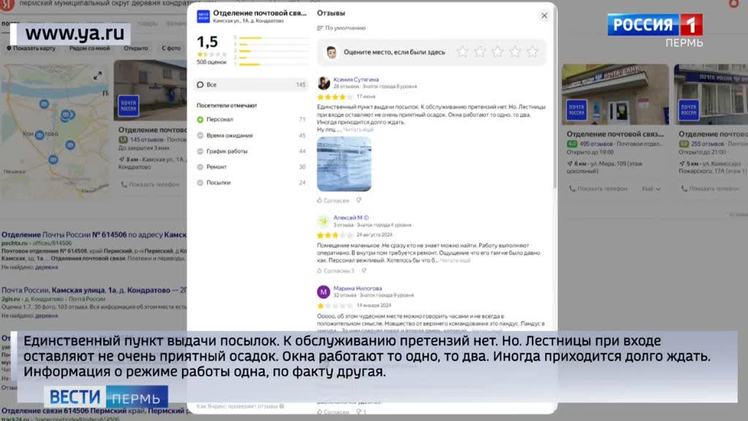This screenshot has width=748, height=421.
Task: Rate the place with three stars
Action: coord(498,51)
